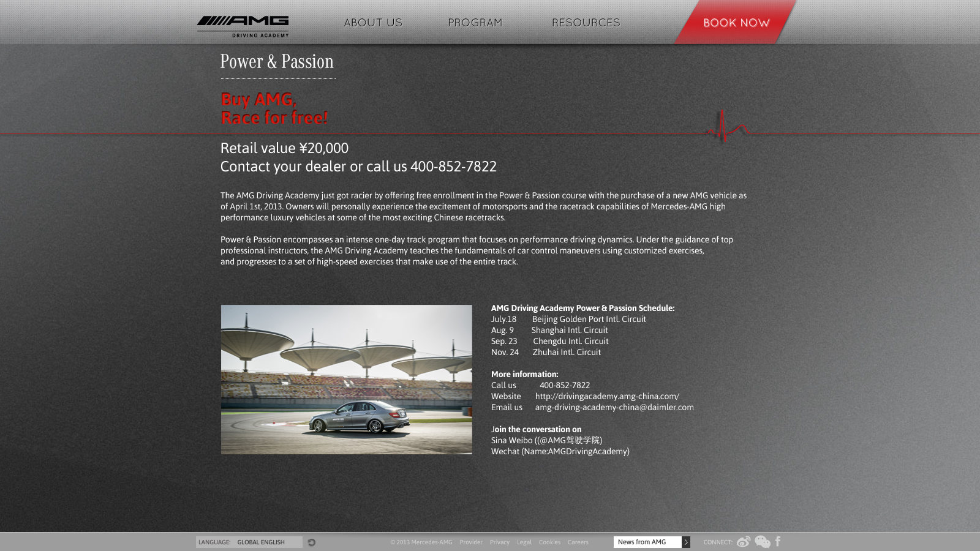Viewport: 980px width, 551px height.
Task: Open the Careers footer link
Action: 578,542
